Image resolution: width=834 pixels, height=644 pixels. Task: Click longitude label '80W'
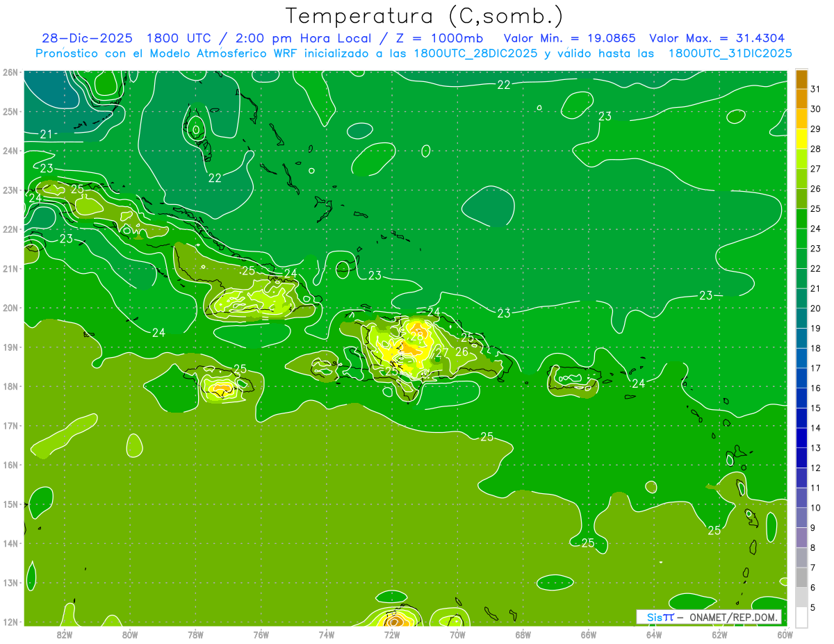[x=130, y=634]
